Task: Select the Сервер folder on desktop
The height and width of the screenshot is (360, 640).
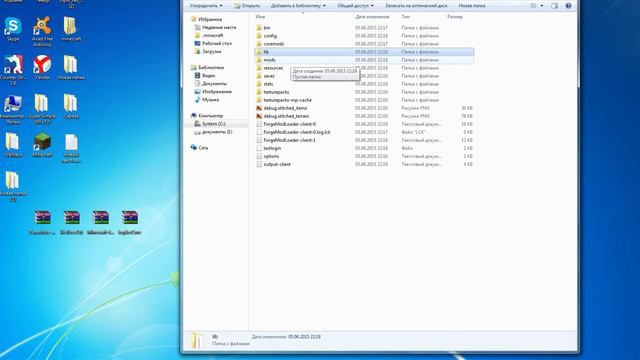Action: (x=71, y=107)
